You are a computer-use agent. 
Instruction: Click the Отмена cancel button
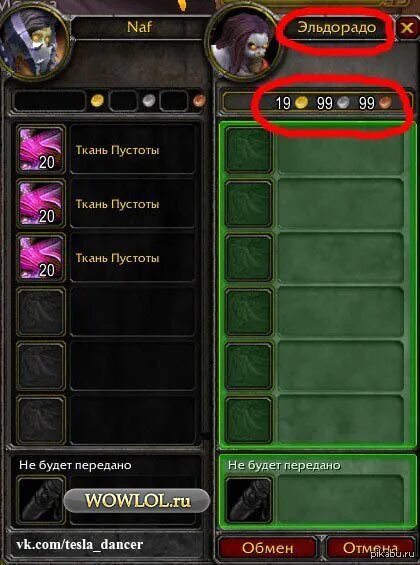pyautogui.click(x=370, y=548)
